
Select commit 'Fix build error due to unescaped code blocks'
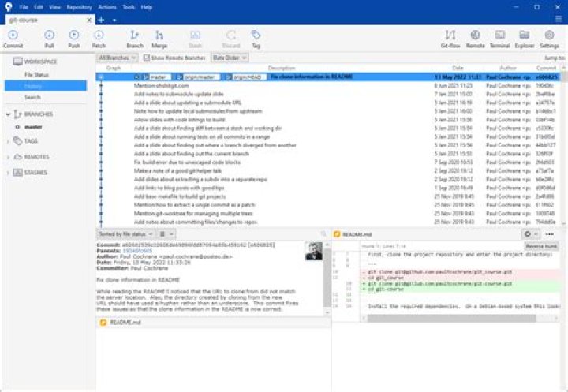(328, 162)
